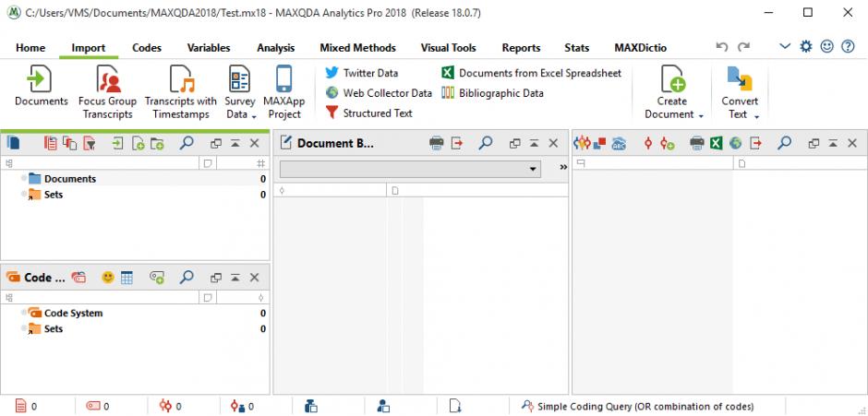This screenshot has width=868, height=416.
Task: Switch to the Codes tab
Action: (x=147, y=48)
